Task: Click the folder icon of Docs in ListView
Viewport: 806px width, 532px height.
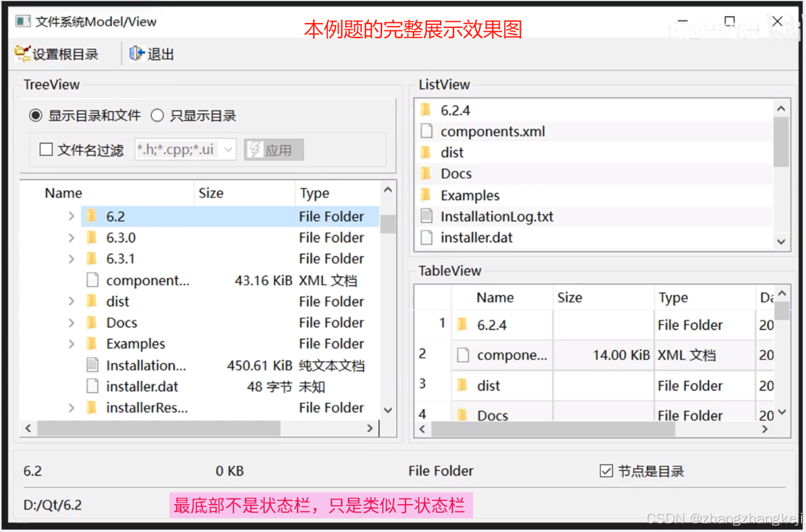Action: click(x=426, y=173)
